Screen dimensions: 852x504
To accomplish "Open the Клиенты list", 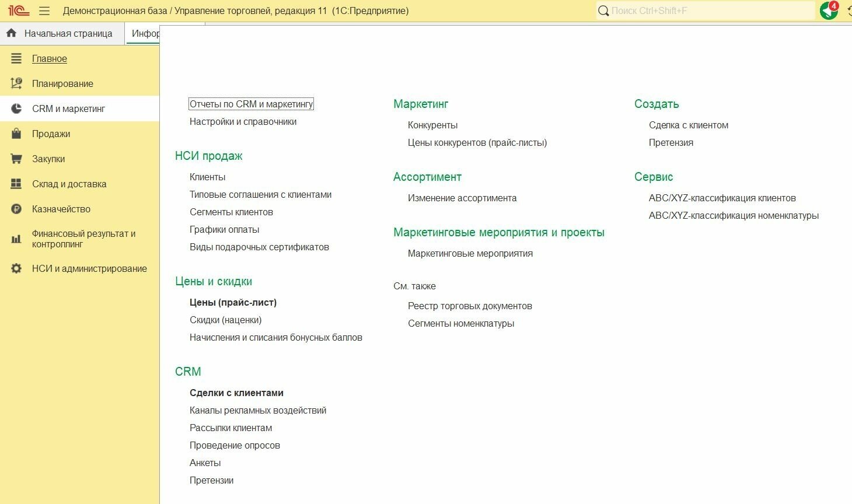I will 207,177.
